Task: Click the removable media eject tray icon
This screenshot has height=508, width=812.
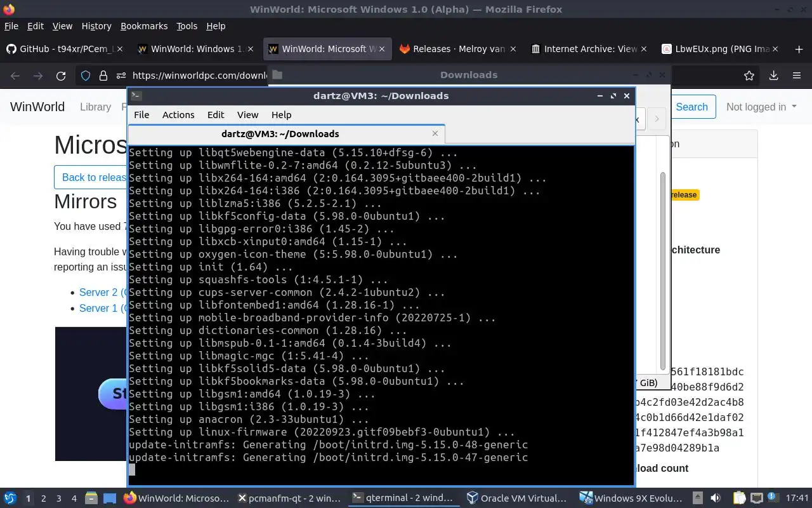Action: 698,498
